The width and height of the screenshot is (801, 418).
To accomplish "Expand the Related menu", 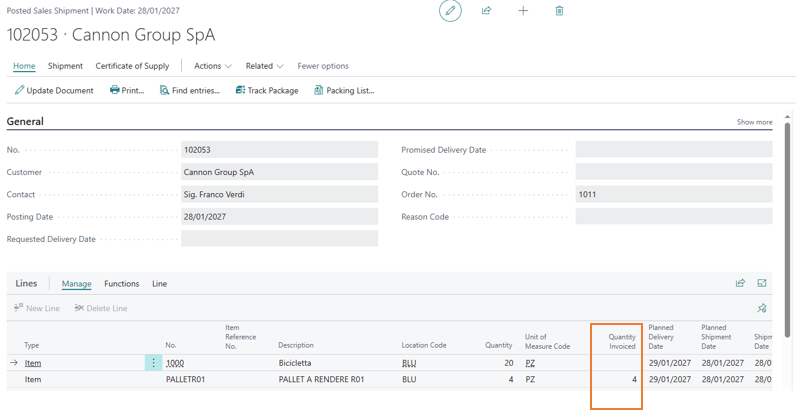I will pyautogui.click(x=265, y=66).
